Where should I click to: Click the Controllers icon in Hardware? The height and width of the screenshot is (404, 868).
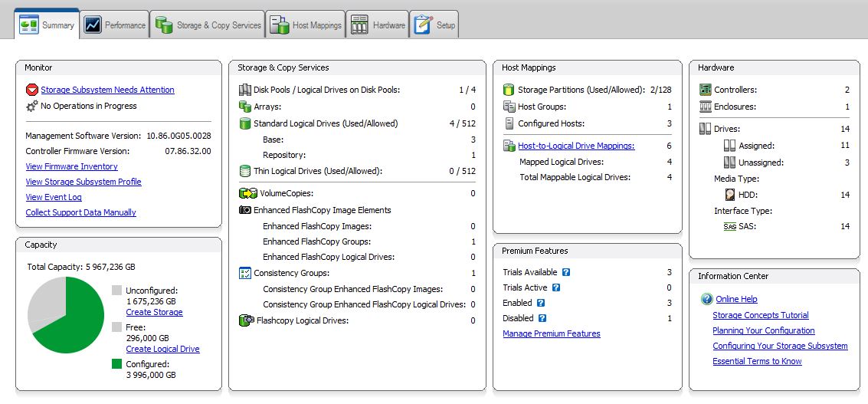pyautogui.click(x=706, y=90)
